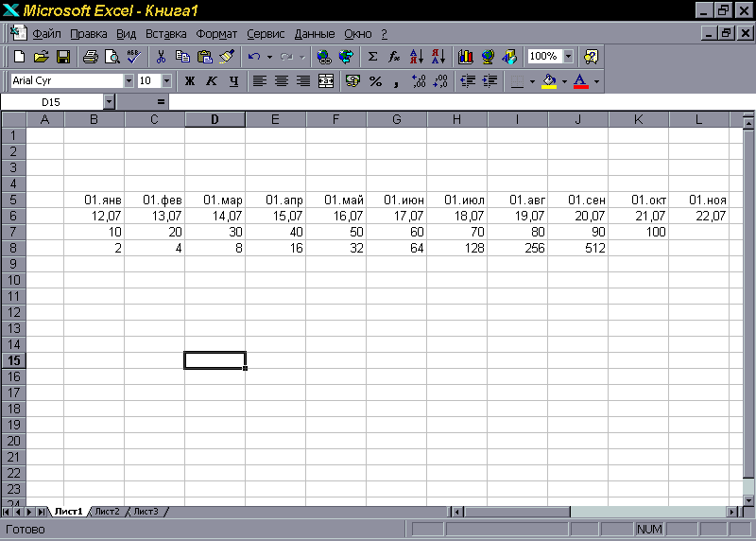The image size is (756, 541).
Task: Open Office Assistant help icon
Action: pyautogui.click(x=592, y=57)
